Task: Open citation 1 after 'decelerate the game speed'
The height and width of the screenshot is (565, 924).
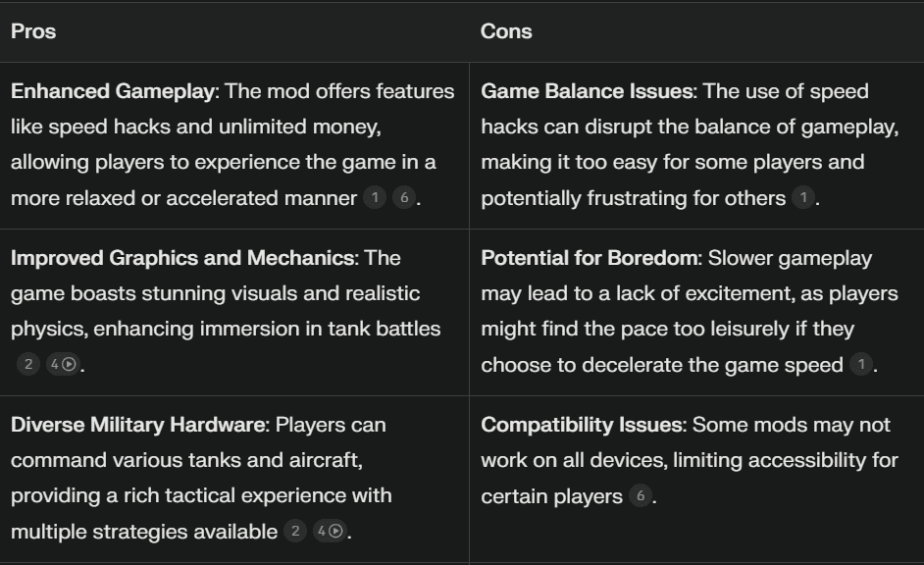Action: tap(861, 364)
